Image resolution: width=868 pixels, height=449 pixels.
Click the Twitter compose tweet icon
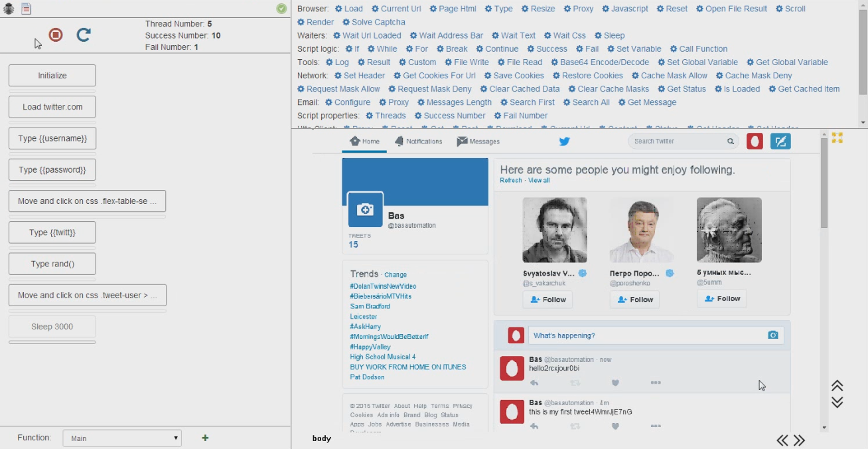(x=780, y=141)
